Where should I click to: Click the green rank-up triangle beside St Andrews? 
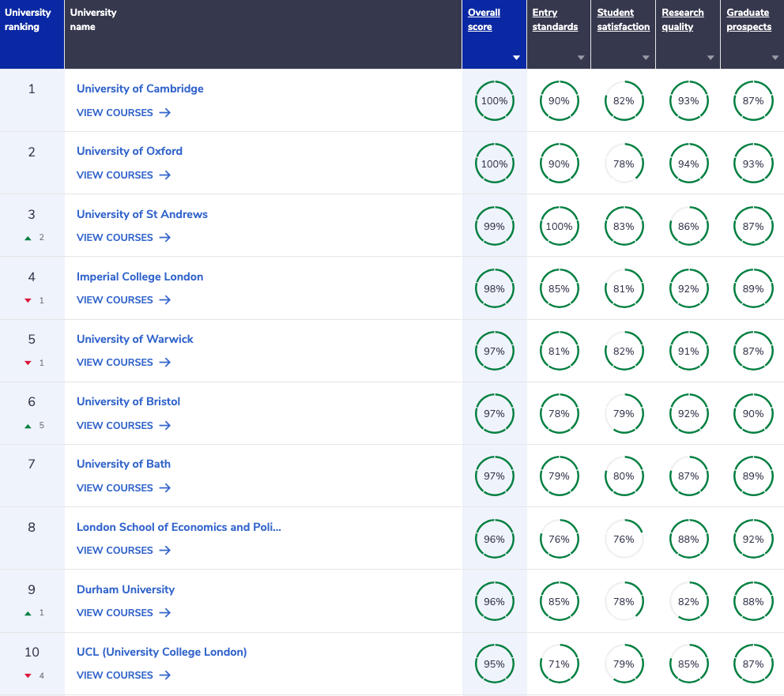[x=29, y=237]
